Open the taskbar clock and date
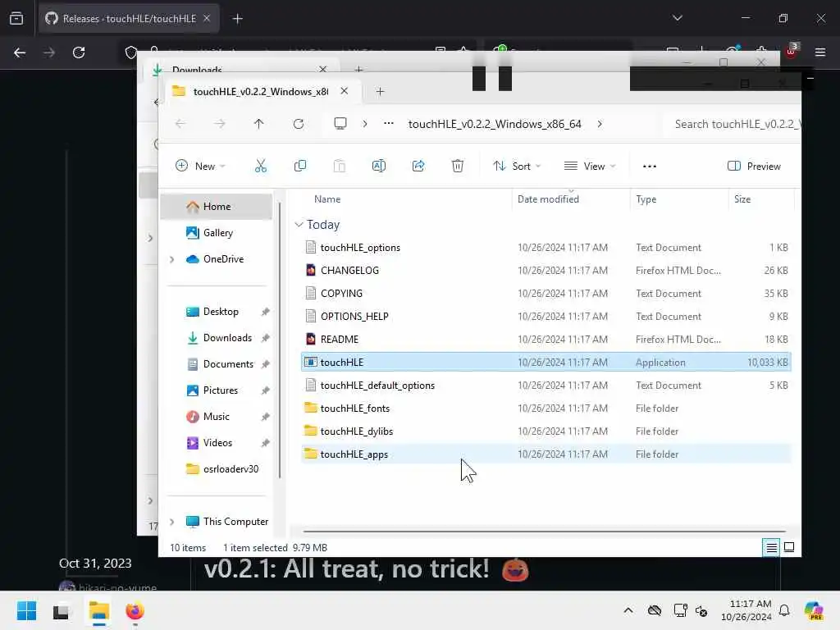 (x=746, y=610)
